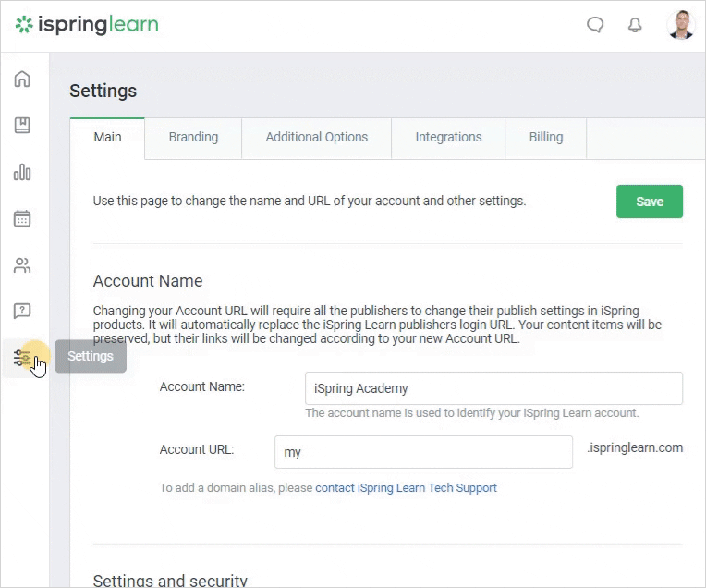
Task: Open the book icon in the sidebar
Action: [22, 125]
